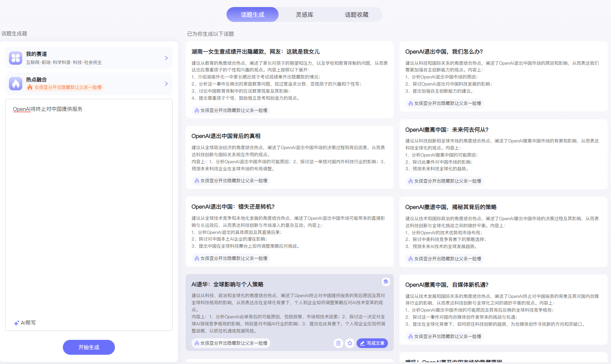The height and width of the screenshot is (364, 611).
Task: Open the 话题收藏 tab
Action: (x=356, y=15)
